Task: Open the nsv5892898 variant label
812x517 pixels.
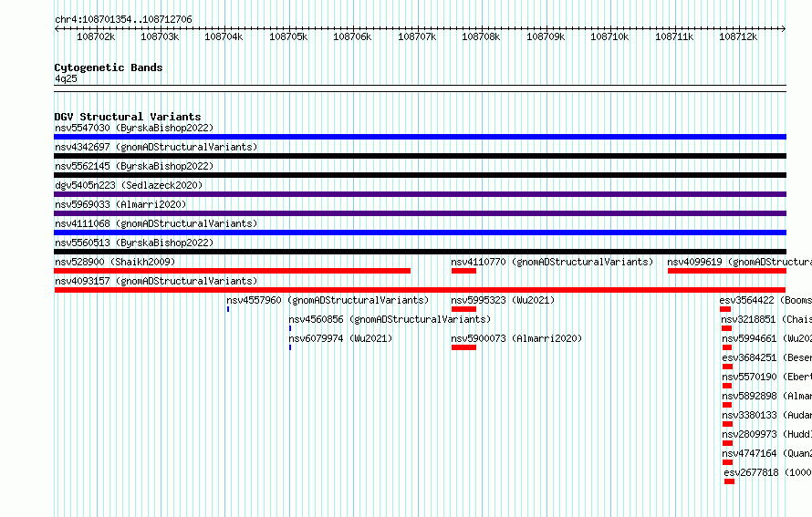Action: point(767,396)
